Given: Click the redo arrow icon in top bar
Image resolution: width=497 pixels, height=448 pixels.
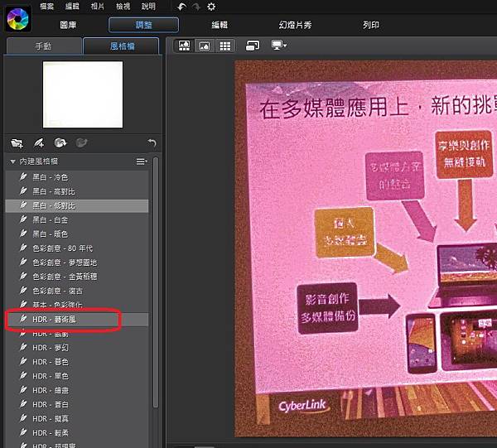Looking at the screenshot, I should pyautogui.click(x=196, y=7).
